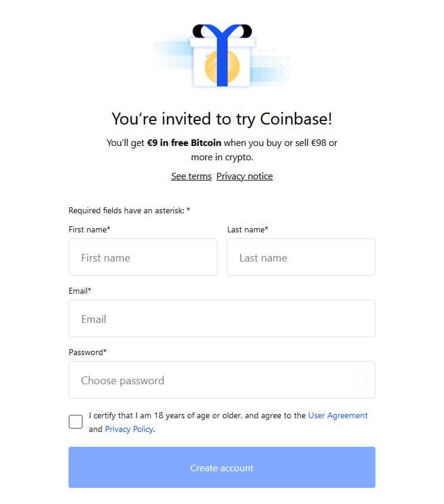Click the bold "€9 in free Bitcoin" text

click(x=184, y=143)
